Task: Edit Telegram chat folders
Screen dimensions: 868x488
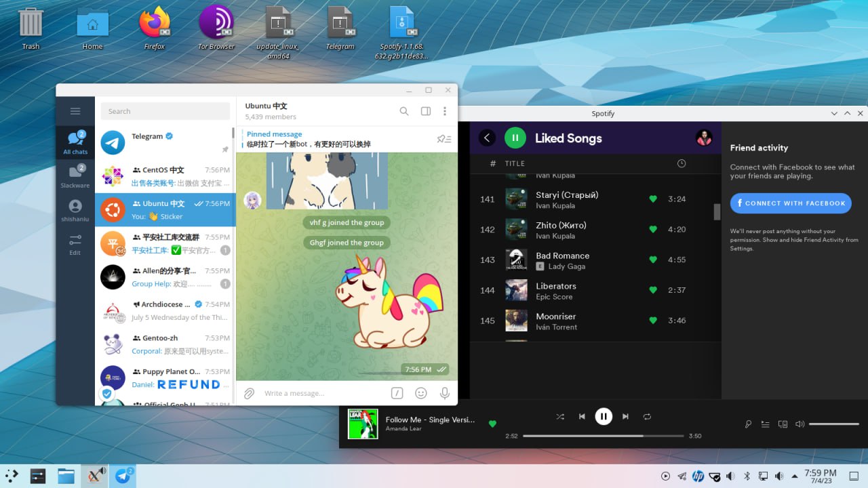Action: [75, 244]
